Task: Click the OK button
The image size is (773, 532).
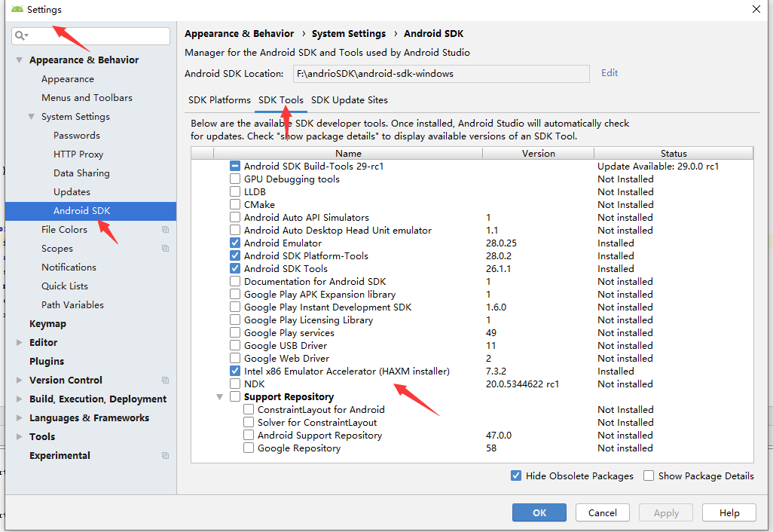Action: click(x=539, y=512)
